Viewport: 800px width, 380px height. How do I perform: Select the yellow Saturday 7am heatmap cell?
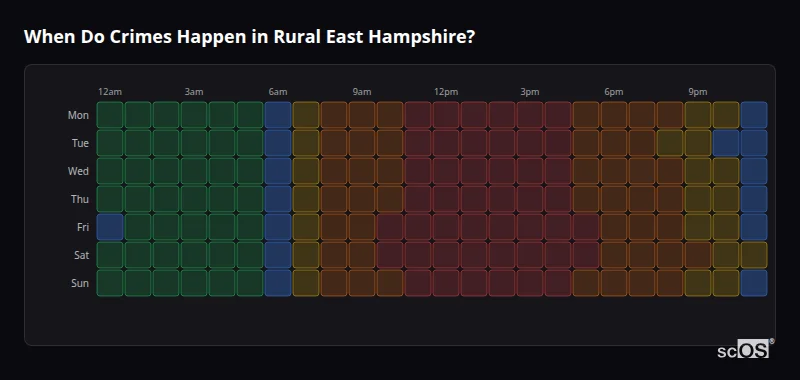[x=306, y=255]
